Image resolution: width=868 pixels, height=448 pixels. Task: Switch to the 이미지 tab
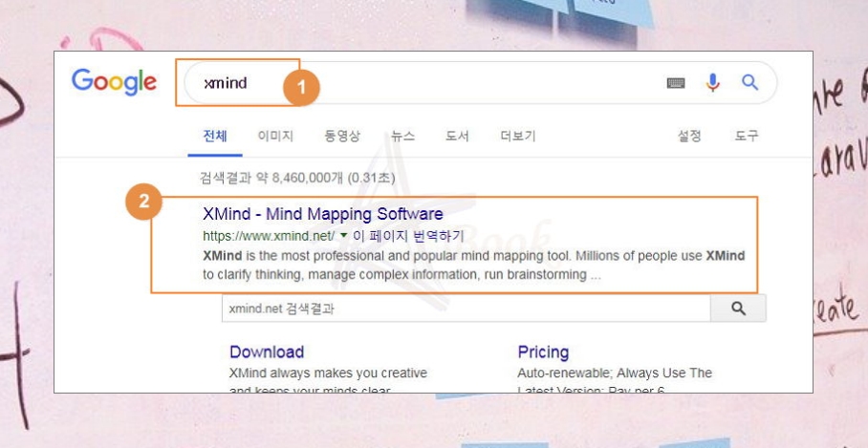click(x=275, y=136)
